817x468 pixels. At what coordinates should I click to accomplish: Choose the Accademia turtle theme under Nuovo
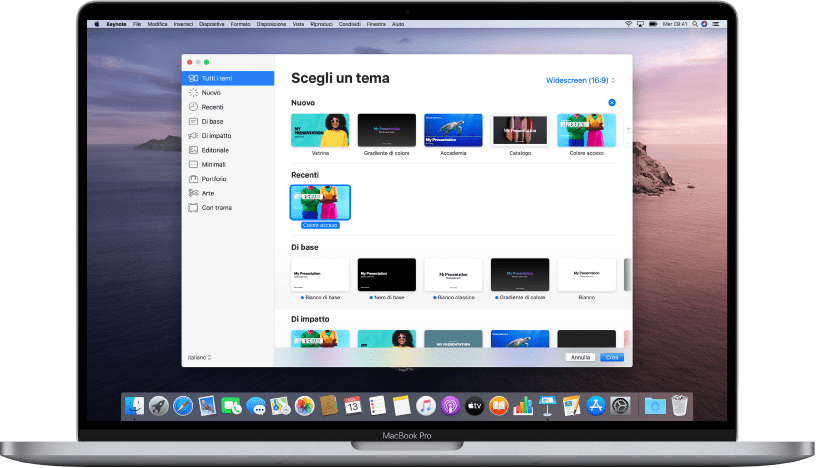point(453,130)
